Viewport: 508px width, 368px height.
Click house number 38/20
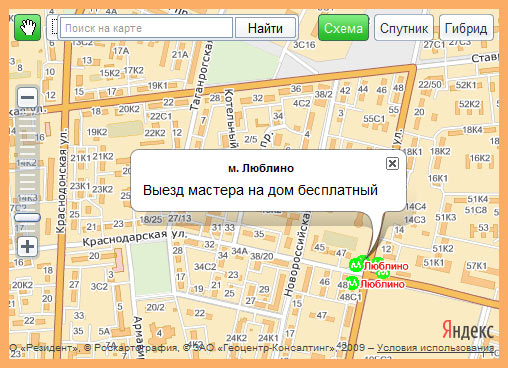262,256
